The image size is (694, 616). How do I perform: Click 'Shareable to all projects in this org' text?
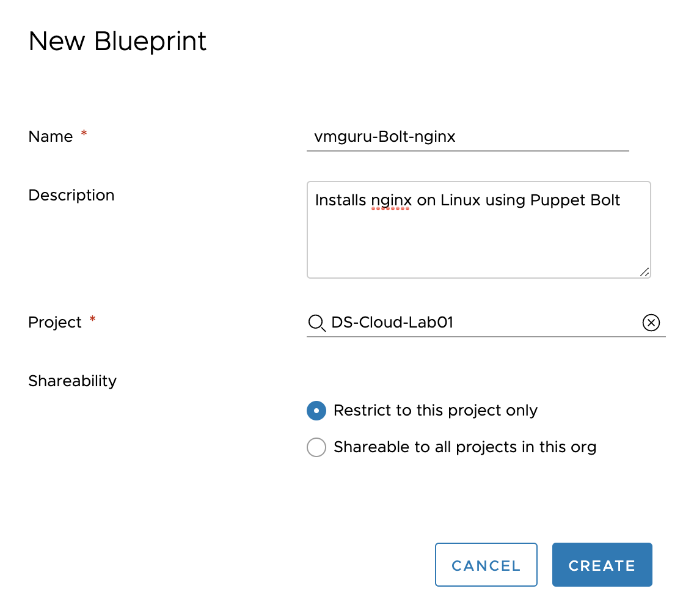pos(465,447)
